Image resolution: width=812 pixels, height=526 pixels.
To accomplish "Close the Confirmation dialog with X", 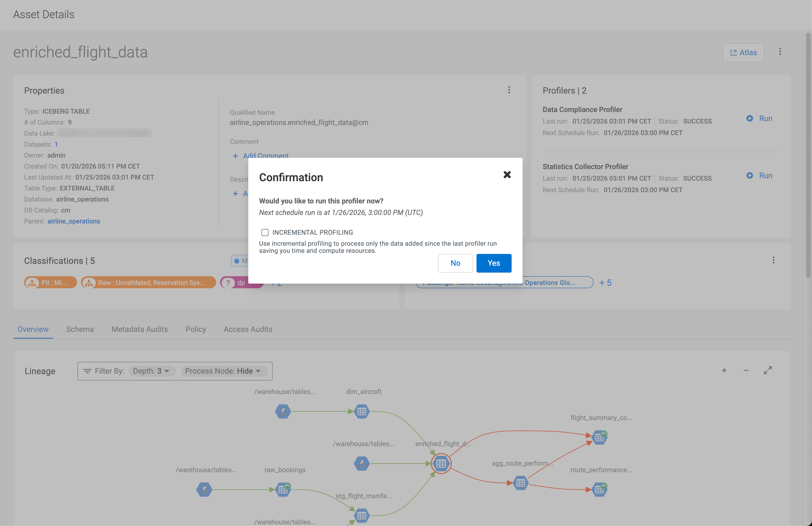I will pos(507,175).
